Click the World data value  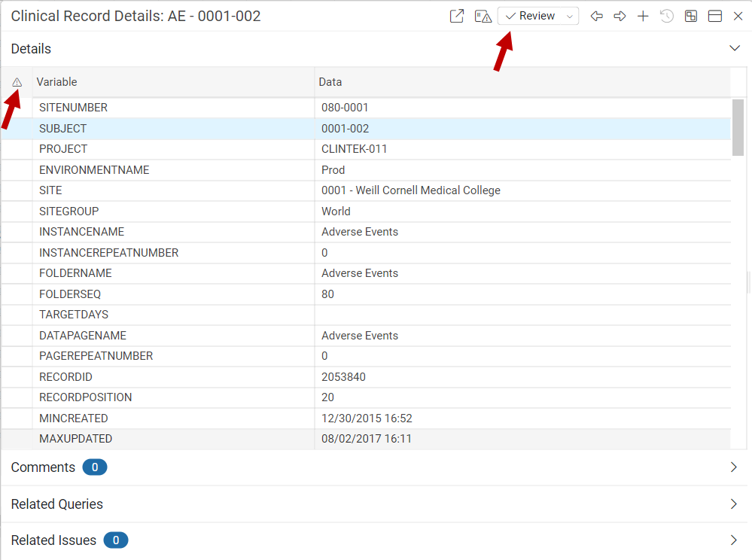(336, 212)
